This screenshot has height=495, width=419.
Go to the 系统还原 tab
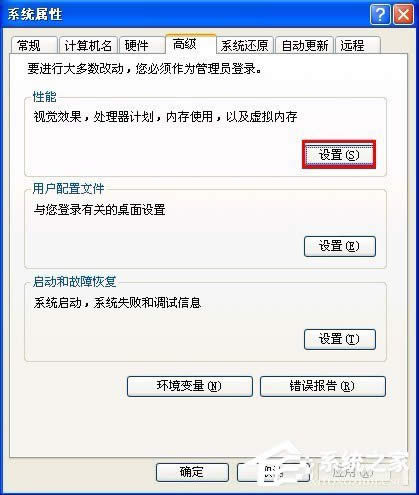click(245, 45)
